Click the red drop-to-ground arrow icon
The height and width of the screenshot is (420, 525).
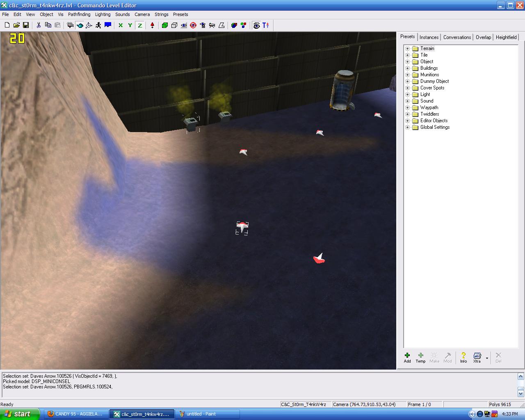coord(152,25)
